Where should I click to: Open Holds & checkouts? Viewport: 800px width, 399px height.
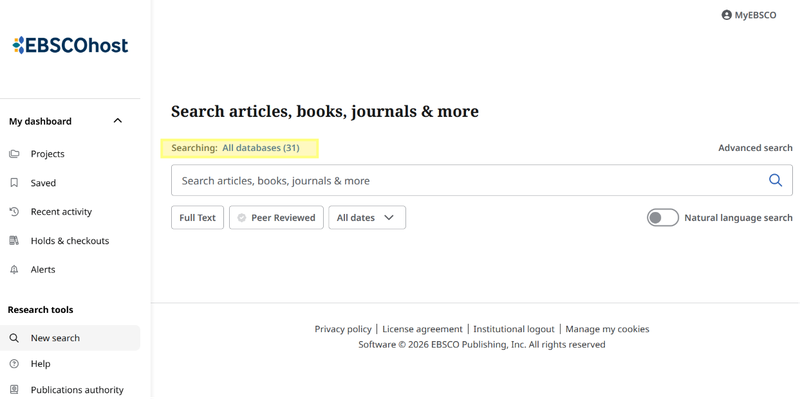[x=70, y=240]
